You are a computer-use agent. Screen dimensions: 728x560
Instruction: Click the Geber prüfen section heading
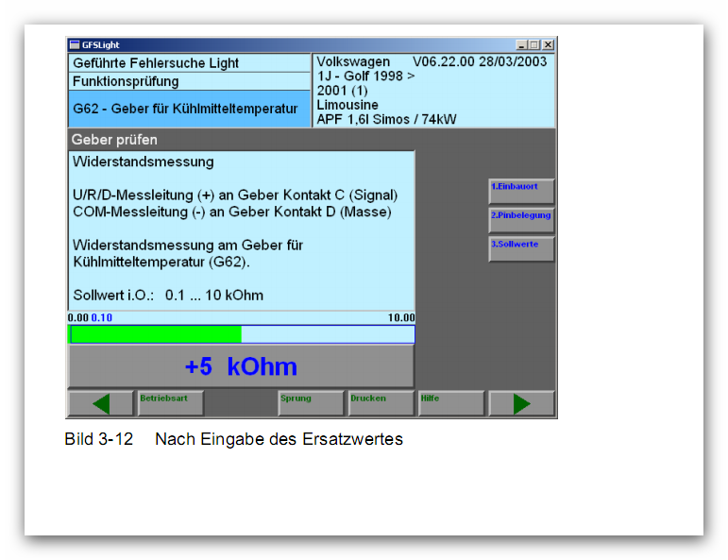point(114,140)
